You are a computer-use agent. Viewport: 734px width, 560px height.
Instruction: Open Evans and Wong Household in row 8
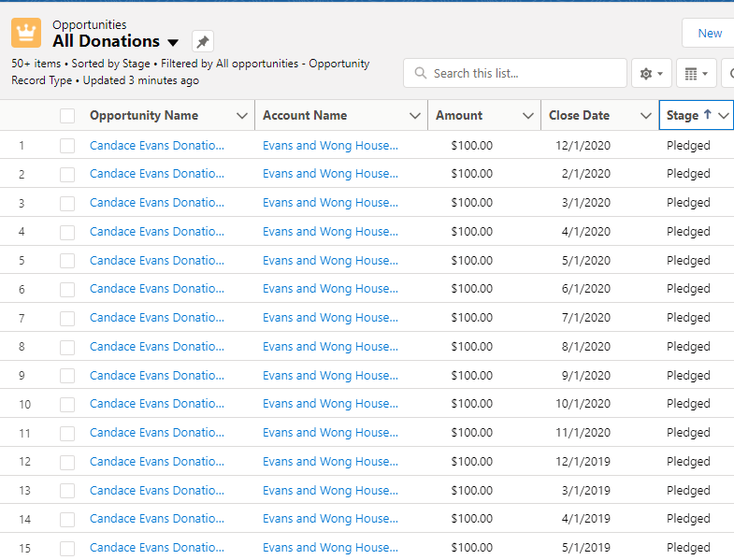click(x=330, y=347)
